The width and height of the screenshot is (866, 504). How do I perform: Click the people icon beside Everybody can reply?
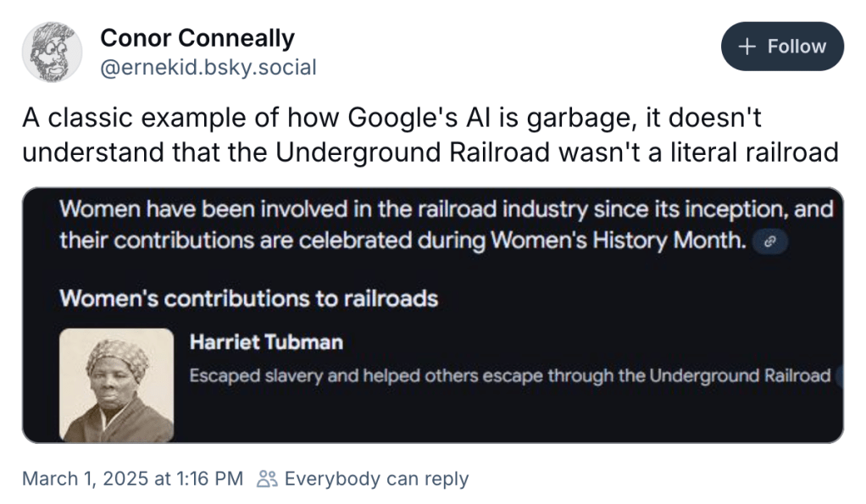267,479
